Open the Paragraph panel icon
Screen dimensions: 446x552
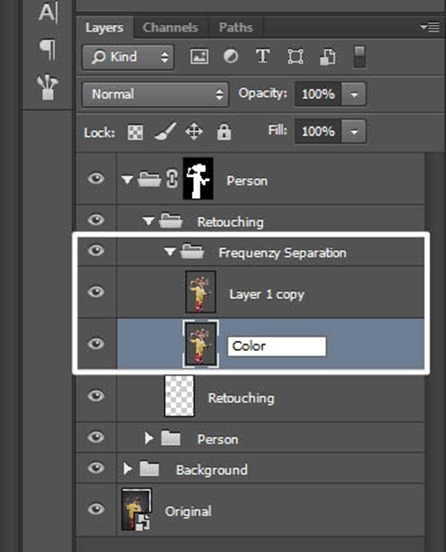(x=48, y=50)
